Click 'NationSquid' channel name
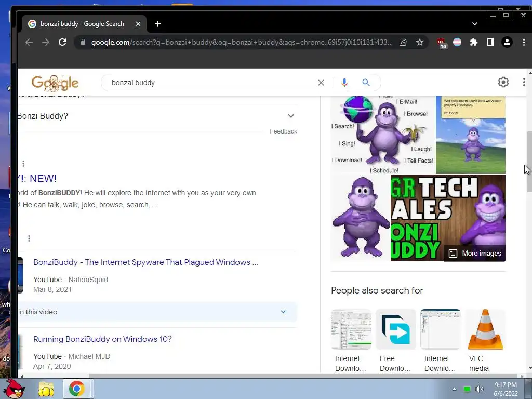532x399 pixels. click(x=88, y=280)
